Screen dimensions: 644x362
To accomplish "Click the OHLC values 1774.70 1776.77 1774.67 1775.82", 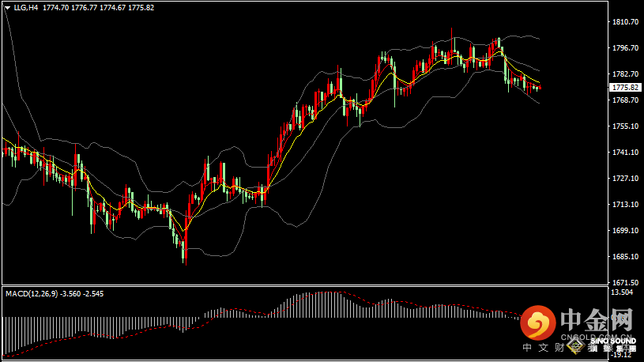I will 99,8.
